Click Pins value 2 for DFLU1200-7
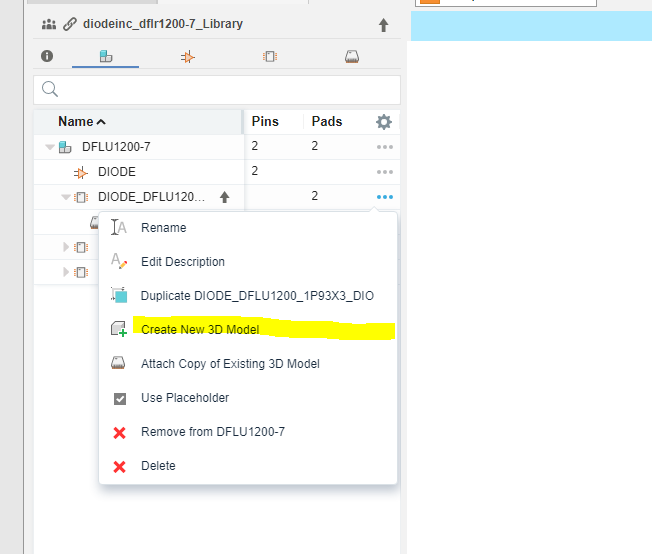 254,146
